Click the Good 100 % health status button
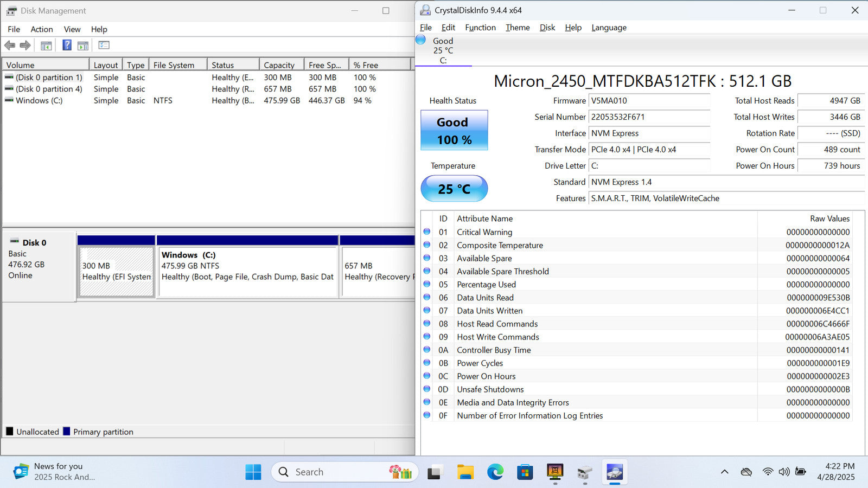The height and width of the screenshot is (488, 868). click(454, 131)
